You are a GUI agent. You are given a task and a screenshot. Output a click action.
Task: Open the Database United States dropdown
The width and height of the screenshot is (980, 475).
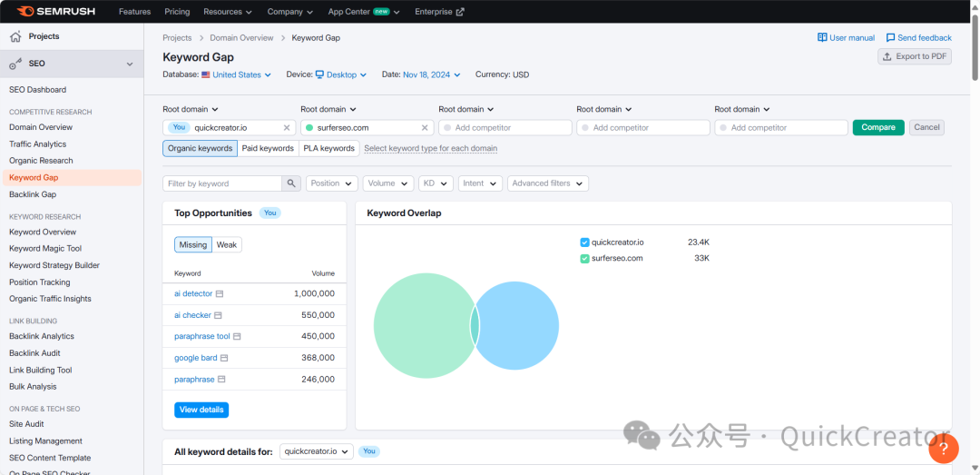tap(236, 75)
